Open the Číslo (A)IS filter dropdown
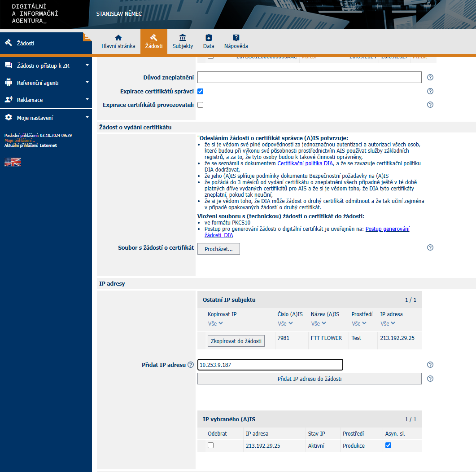The image size is (476, 472). tap(285, 323)
